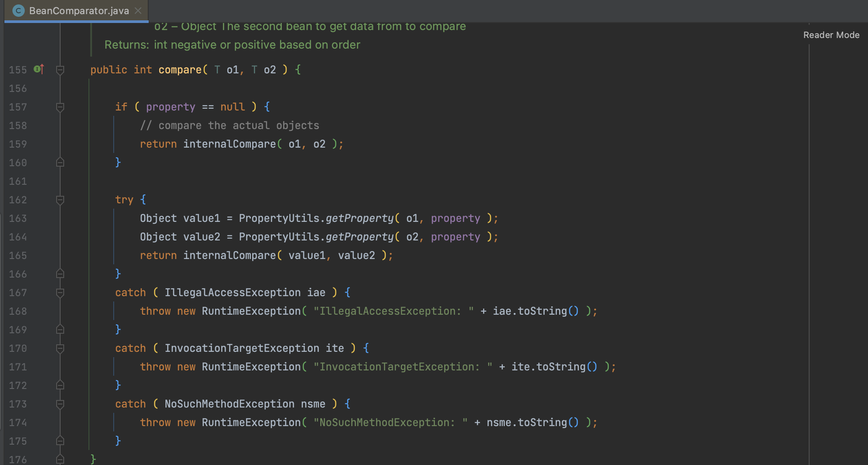The width and height of the screenshot is (868, 465).
Task: Click the property field in the if condition
Action: point(171,107)
